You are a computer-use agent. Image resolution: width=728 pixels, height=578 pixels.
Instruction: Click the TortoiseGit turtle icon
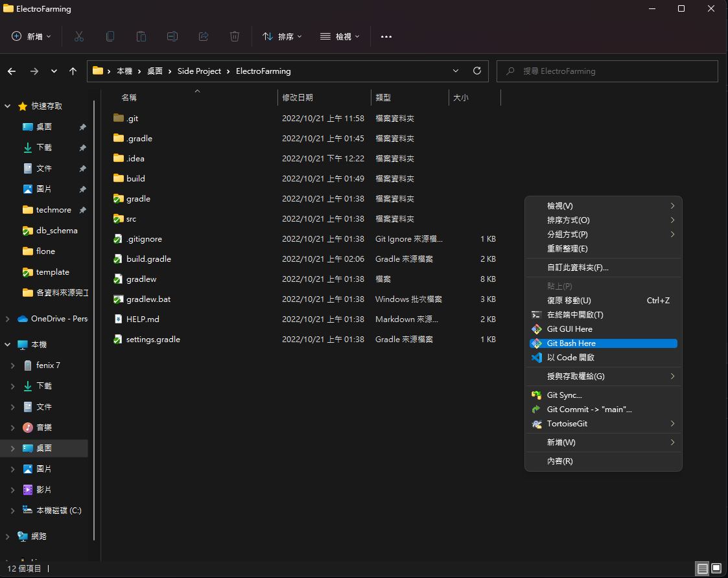point(537,423)
